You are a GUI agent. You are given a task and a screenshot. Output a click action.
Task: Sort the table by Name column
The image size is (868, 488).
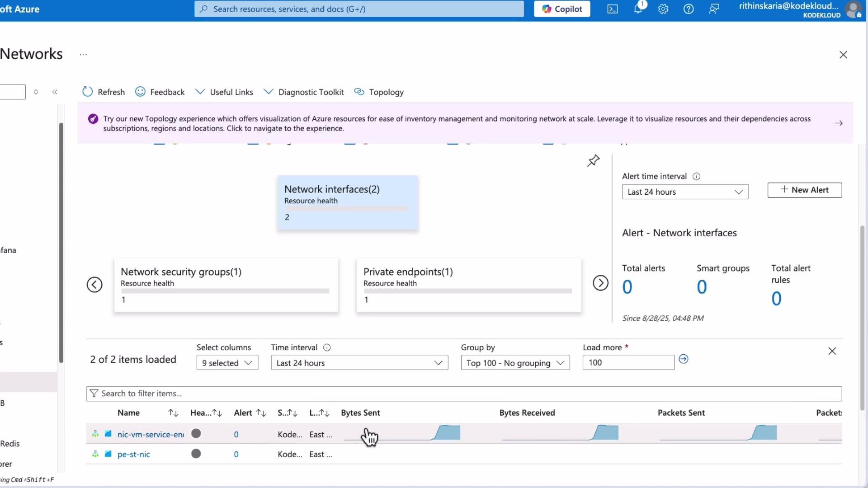click(173, 413)
